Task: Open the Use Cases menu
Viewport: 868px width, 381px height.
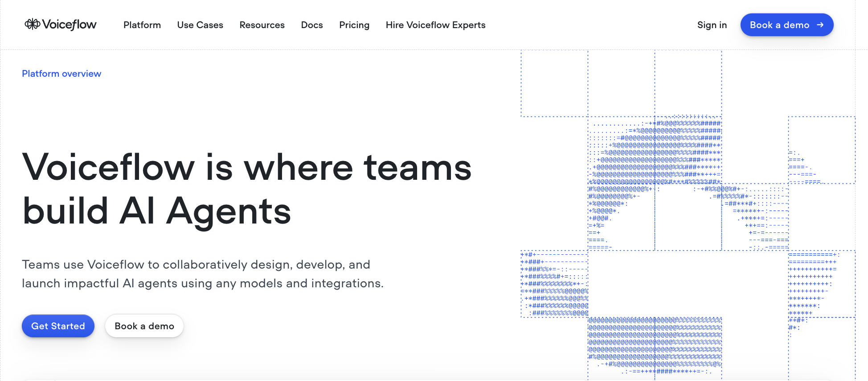Action: [x=200, y=25]
